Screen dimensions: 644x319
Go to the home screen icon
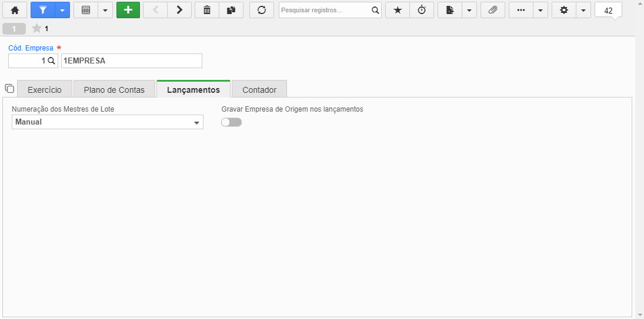coord(15,10)
